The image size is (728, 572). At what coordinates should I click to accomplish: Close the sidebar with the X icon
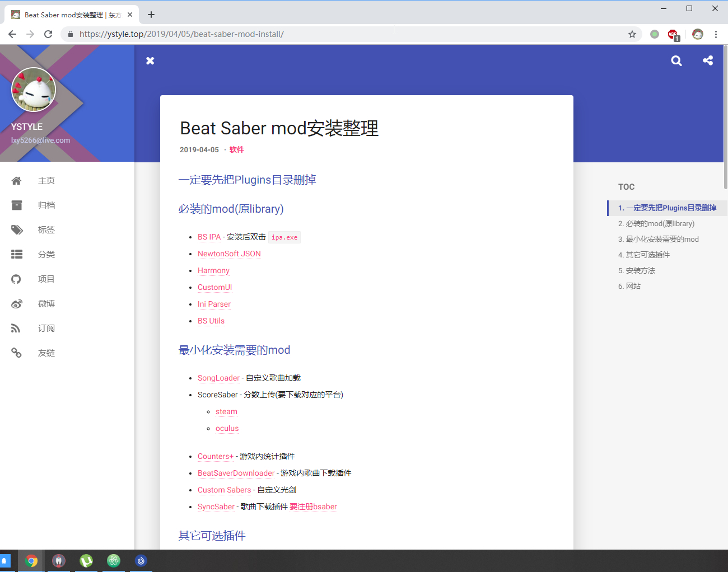pos(150,60)
